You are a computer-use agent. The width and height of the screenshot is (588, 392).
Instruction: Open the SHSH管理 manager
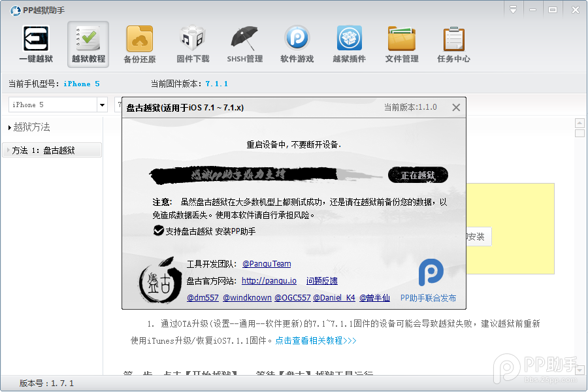pos(244,44)
